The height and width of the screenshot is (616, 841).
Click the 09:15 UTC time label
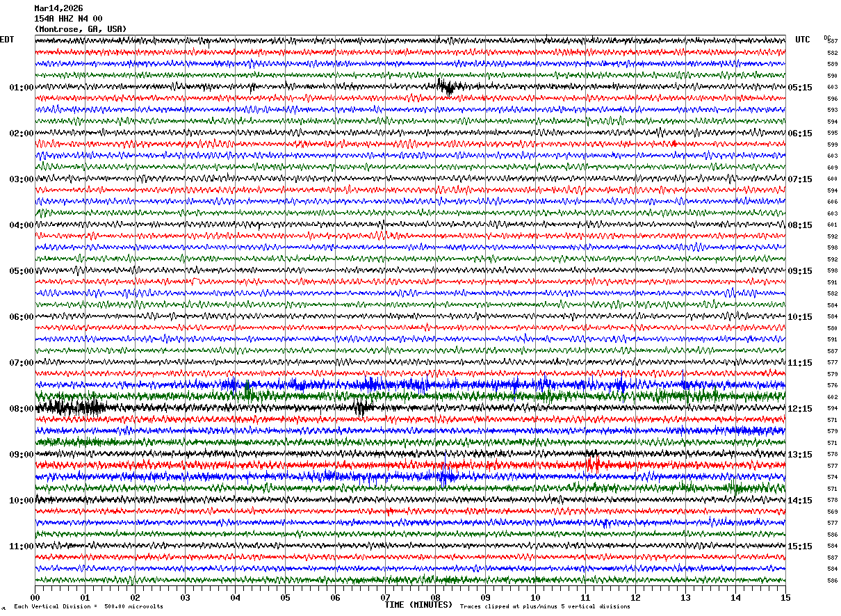(x=800, y=271)
